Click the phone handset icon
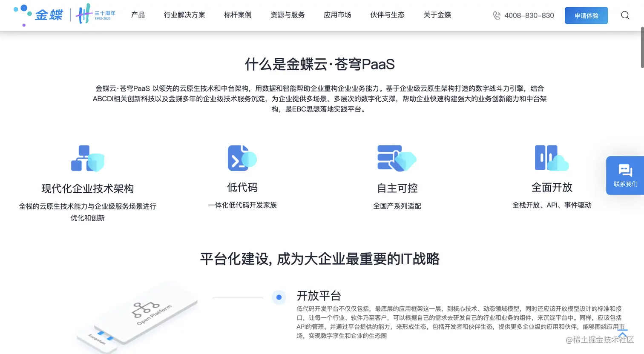This screenshot has width=644, height=354. (x=497, y=15)
